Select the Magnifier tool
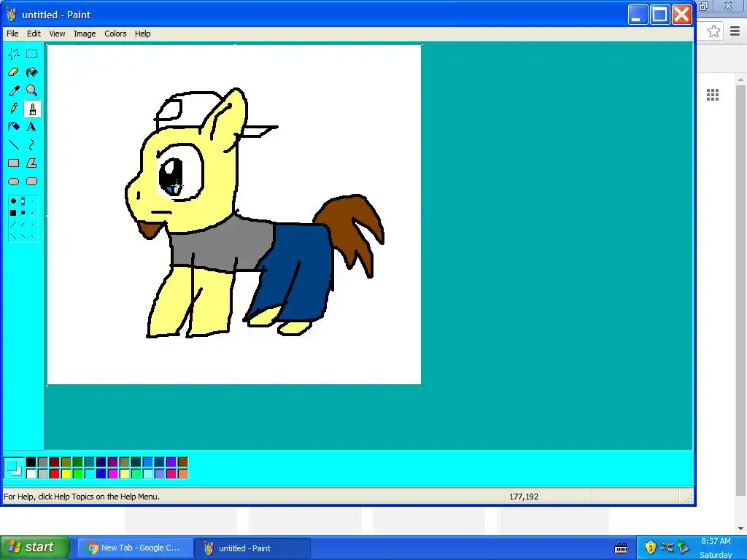747x560 pixels. [32, 90]
